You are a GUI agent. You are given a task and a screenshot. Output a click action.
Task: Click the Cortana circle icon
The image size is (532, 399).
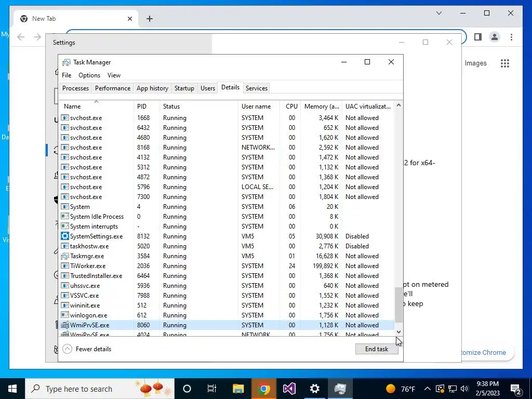187,389
